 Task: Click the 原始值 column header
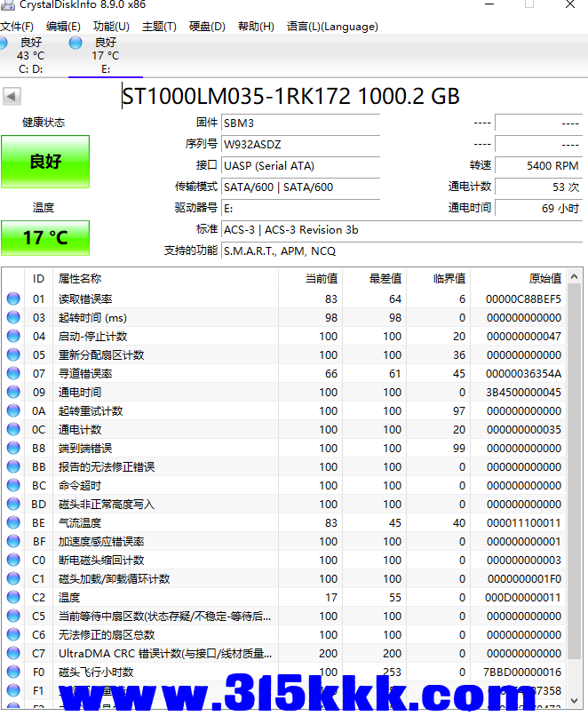pos(544,279)
